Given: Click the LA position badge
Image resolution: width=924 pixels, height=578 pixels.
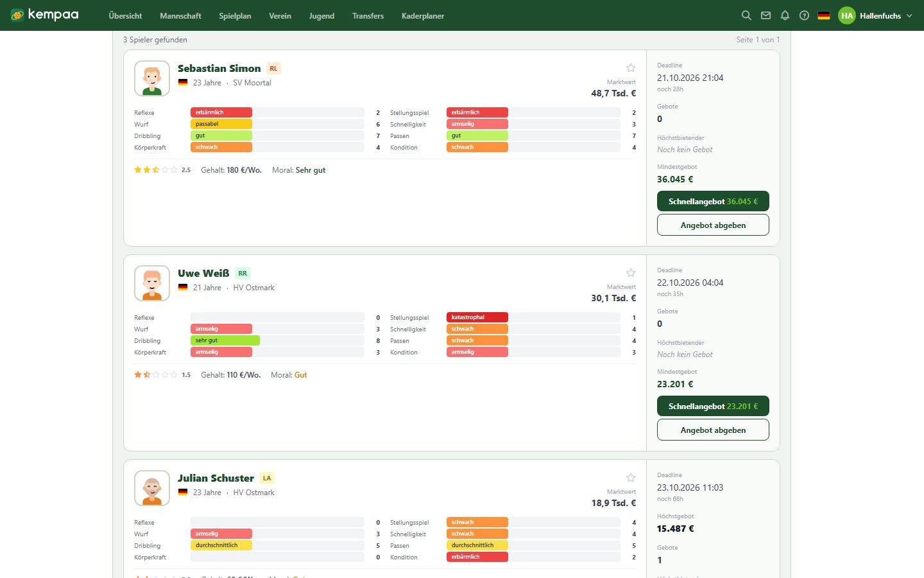Looking at the screenshot, I should [x=267, y=478].
